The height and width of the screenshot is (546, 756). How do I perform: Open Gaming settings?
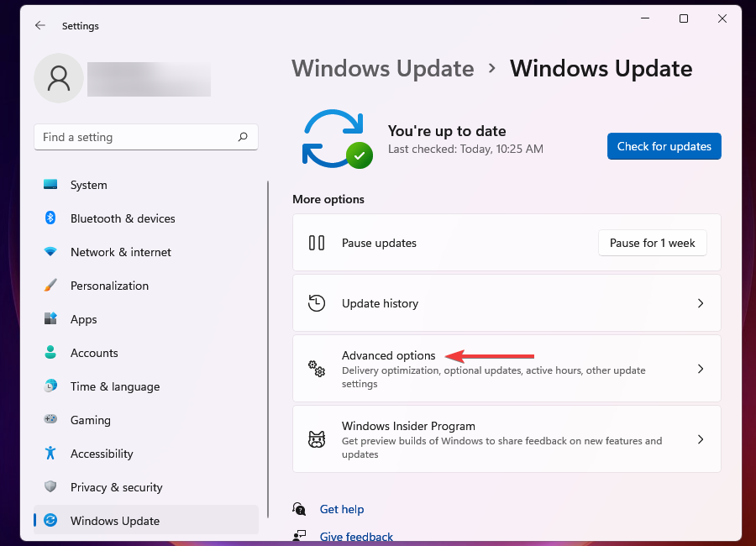(146, 420)
